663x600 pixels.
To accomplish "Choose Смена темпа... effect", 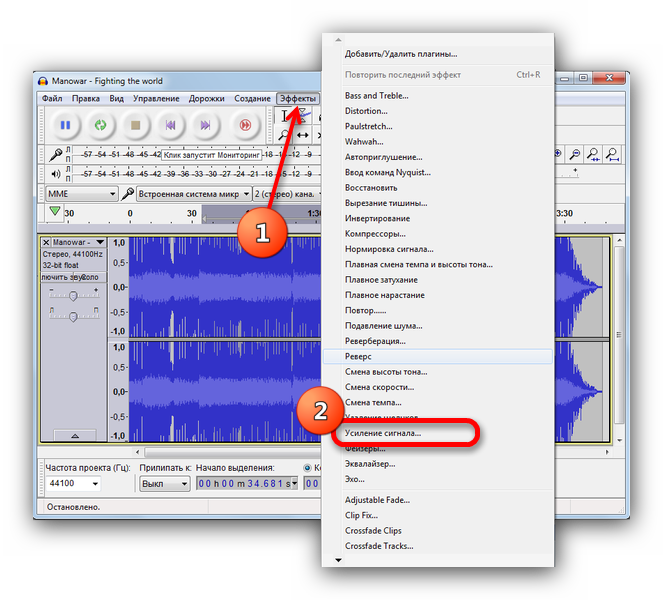I will click(x=438, y=402).
